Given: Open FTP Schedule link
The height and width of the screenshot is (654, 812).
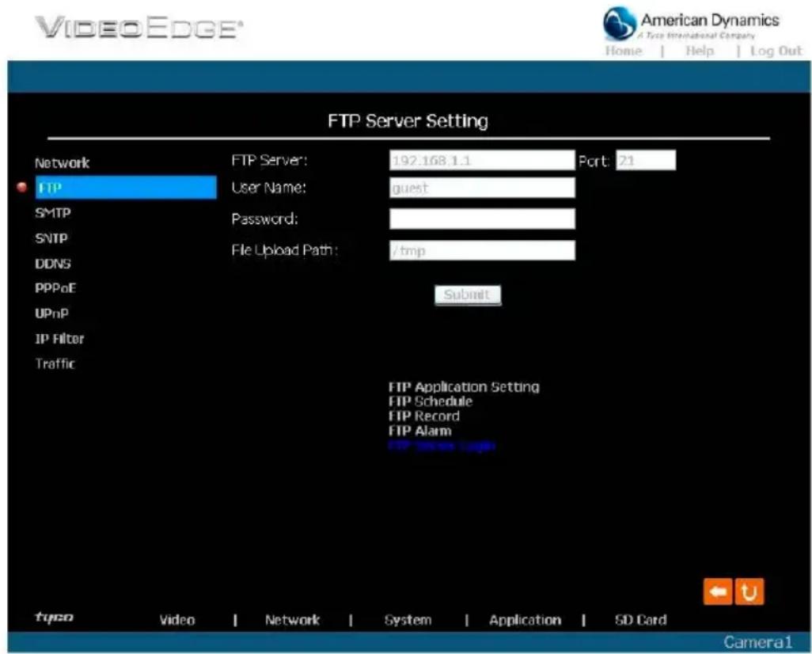Looking at the screenshot, I should pos(431,401).
